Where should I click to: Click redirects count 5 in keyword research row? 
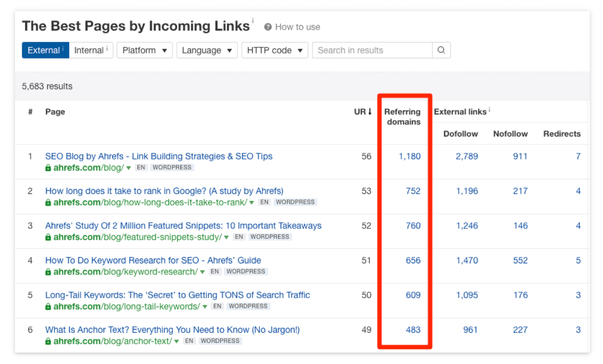(578, 261)
